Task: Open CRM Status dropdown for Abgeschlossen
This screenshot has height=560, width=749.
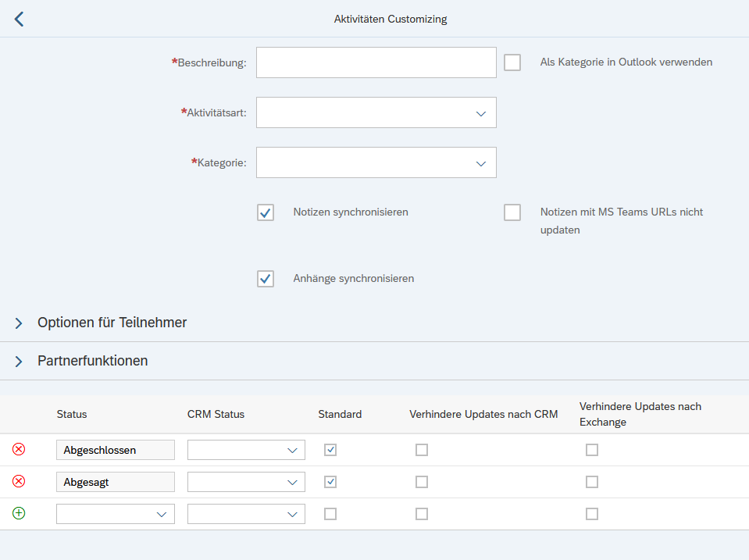Action: [292, 450]
